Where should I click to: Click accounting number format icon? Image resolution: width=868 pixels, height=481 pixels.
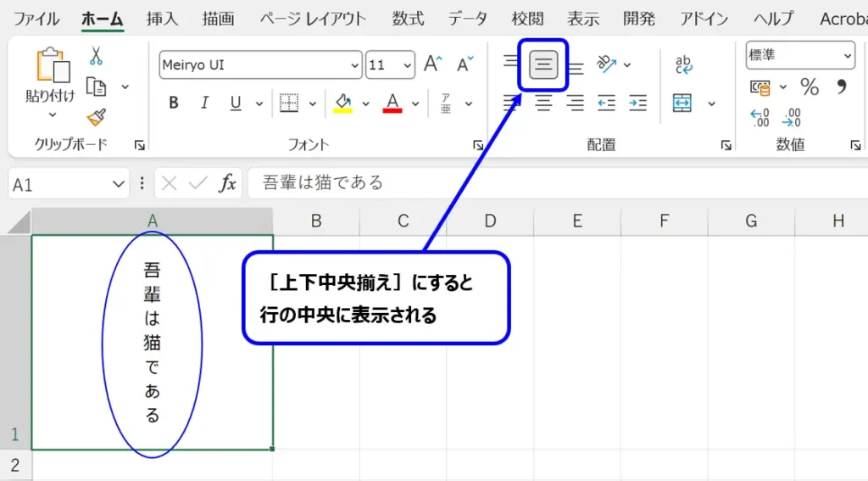pos(760,87)
